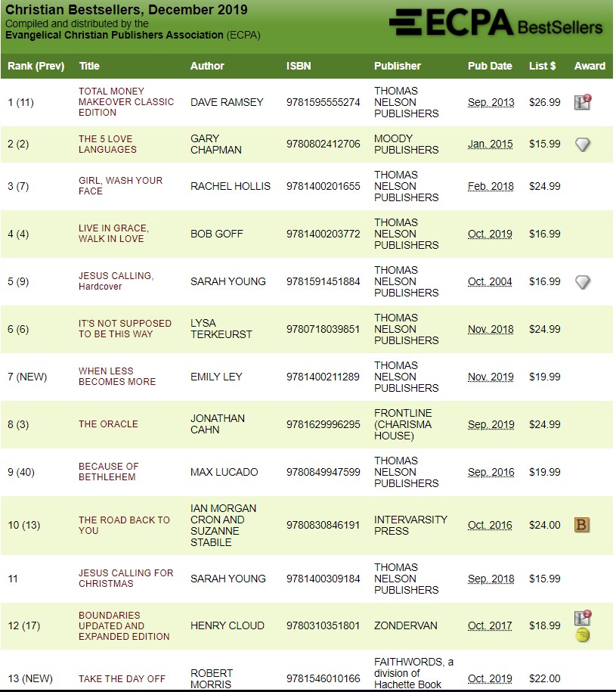Click the platinum "2" award icon for Total Money Makeover

pyautogui.click(x=580, y=101)
